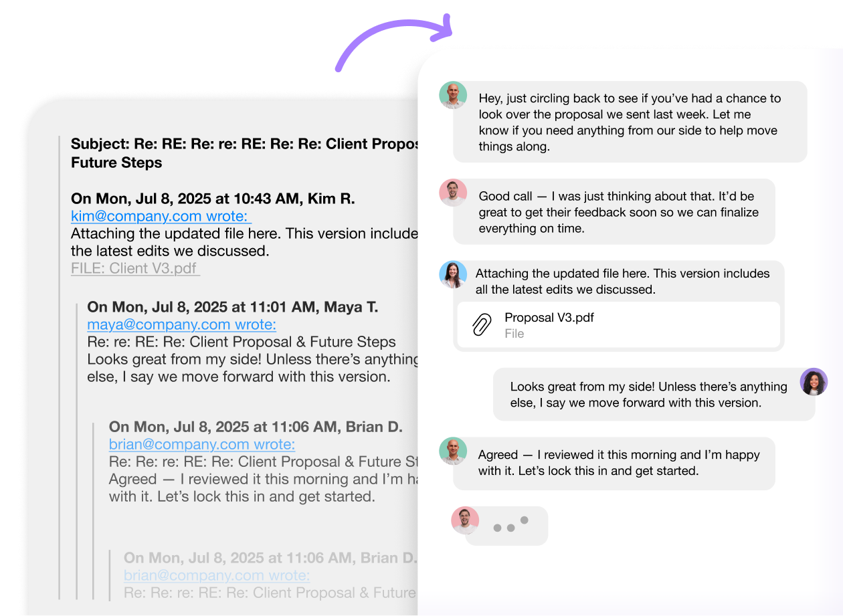The image size is (843, 616).
Task: Open the Proposal V3.pdf file card
Action: [618, 325]
